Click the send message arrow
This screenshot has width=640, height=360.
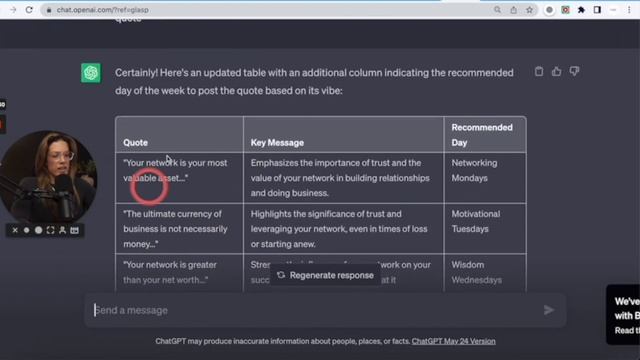549,310
